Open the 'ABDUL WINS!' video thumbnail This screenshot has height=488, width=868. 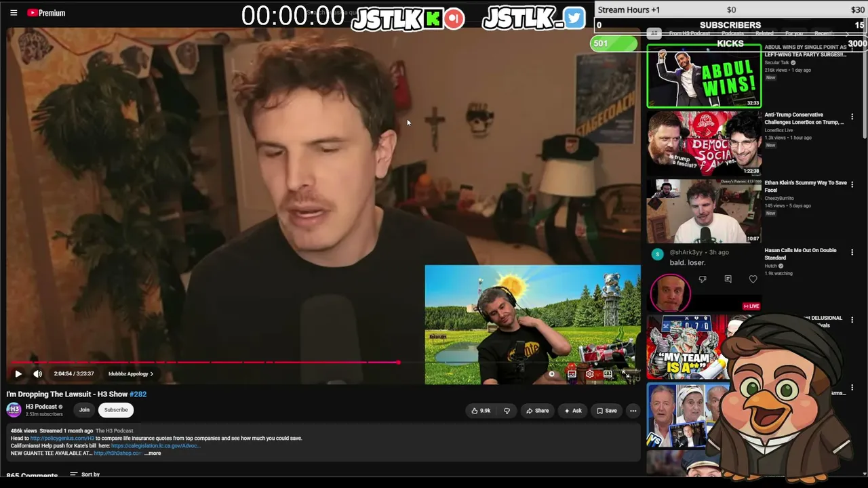[x=704, y=76]
